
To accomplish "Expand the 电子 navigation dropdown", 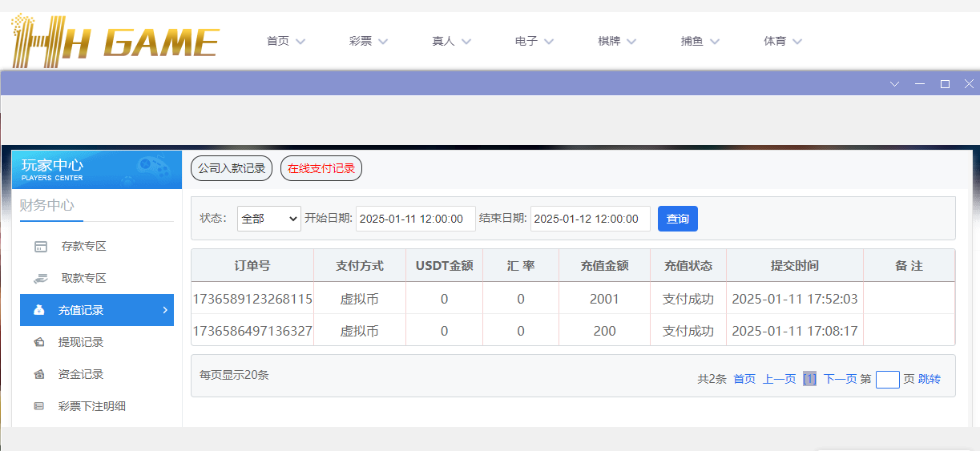I will click(534, 41).
